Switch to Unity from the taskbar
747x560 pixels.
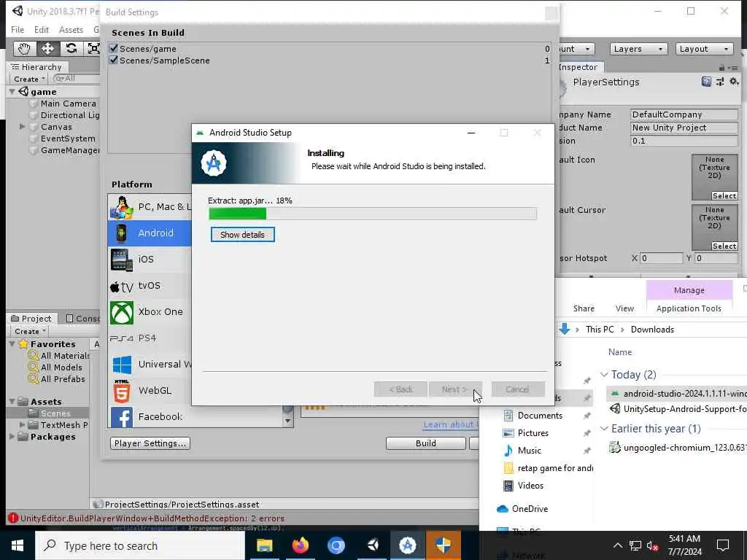coord(372,545)
